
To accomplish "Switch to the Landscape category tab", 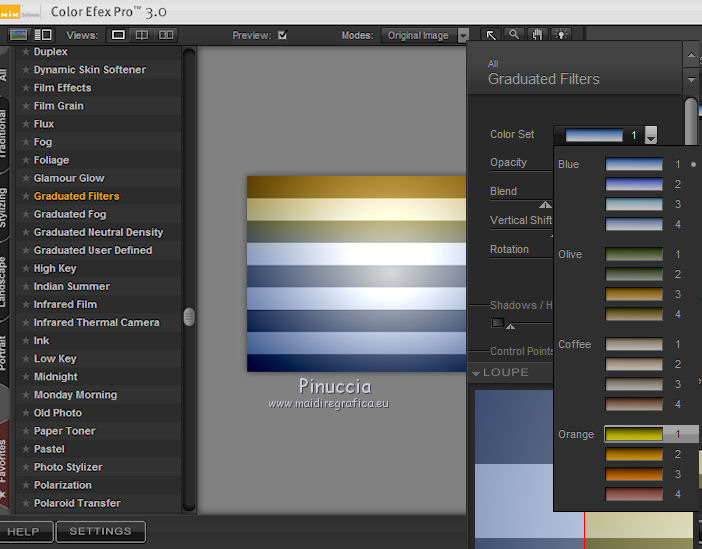I will [4, 281].
